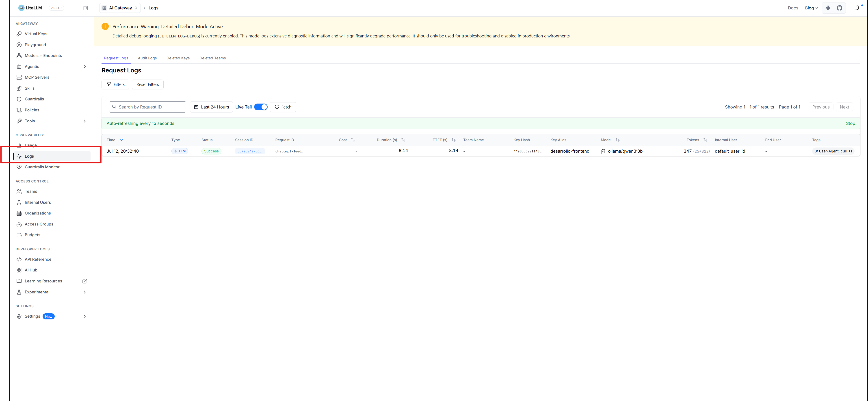Sort logs by Tokens column

pyautogui.click(x=705, y=140)
